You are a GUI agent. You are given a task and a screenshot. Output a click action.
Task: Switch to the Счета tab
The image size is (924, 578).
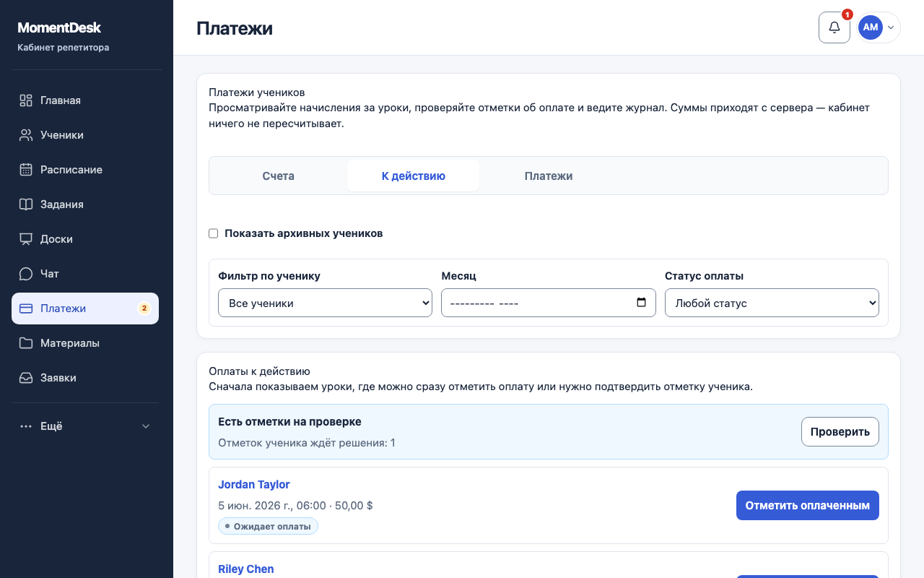tap(278, 176)
